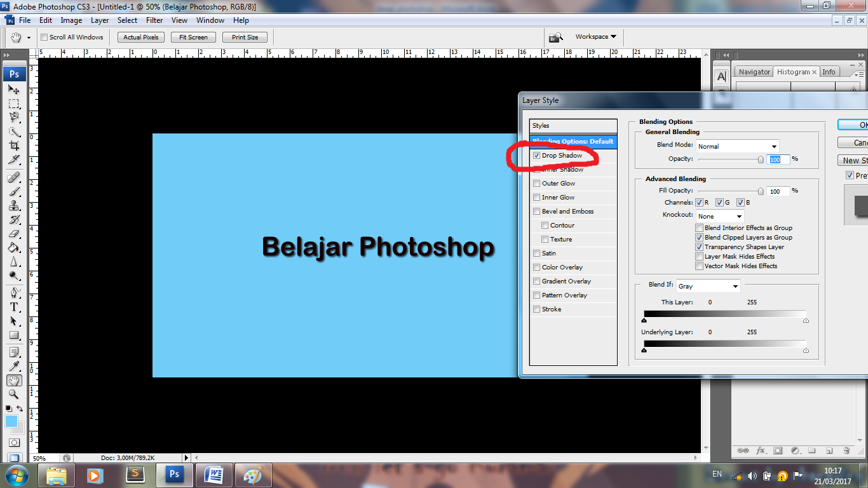868x488 pixels.
Task: Click the delete layer trash icon
Action: [x=846, y=451]
